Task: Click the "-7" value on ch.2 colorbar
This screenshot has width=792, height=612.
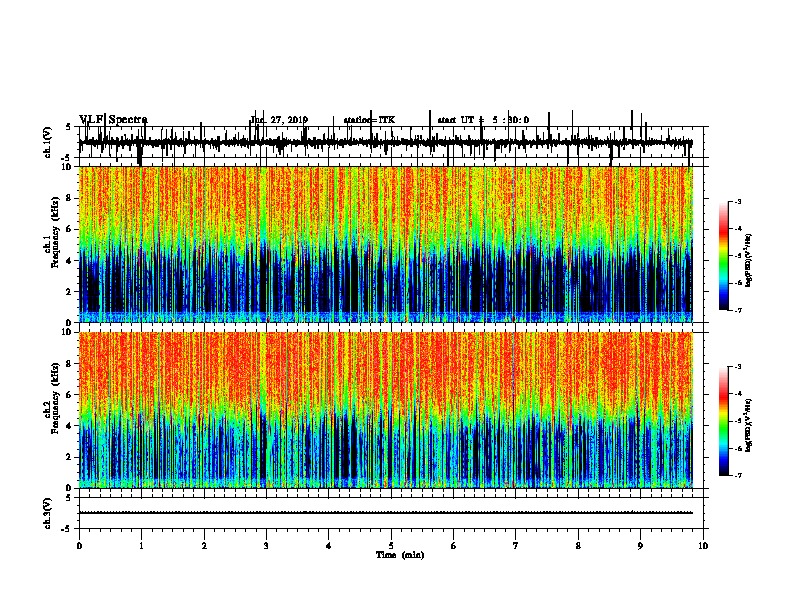Action: pos(738,476)
